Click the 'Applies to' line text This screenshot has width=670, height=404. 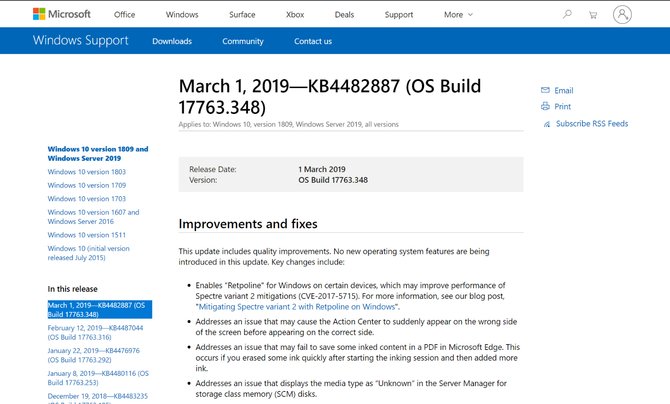(x=288, y=124)
